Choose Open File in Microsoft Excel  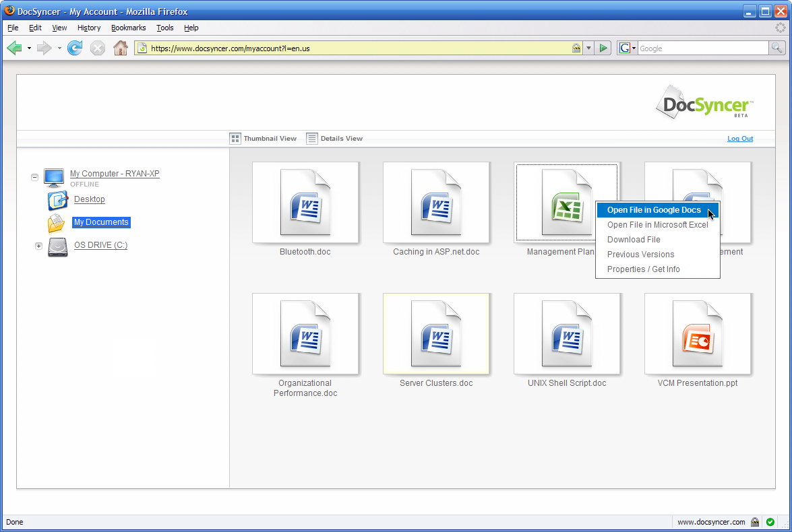point(657,225)
